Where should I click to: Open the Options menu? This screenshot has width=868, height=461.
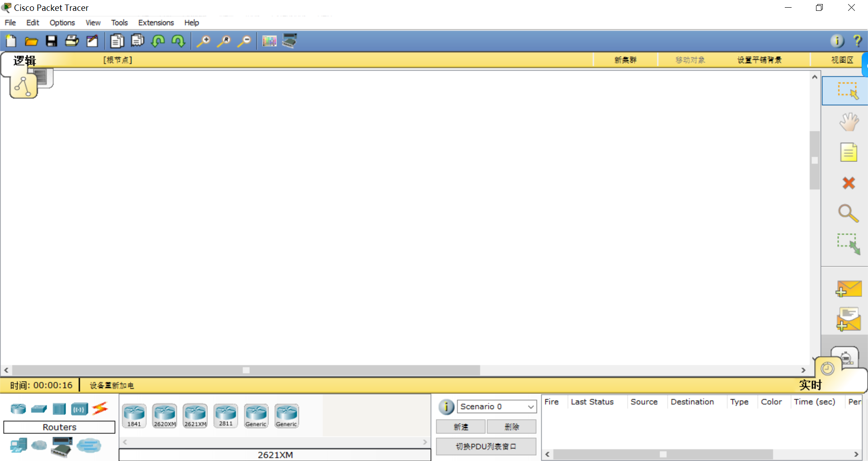coord(62,23)
